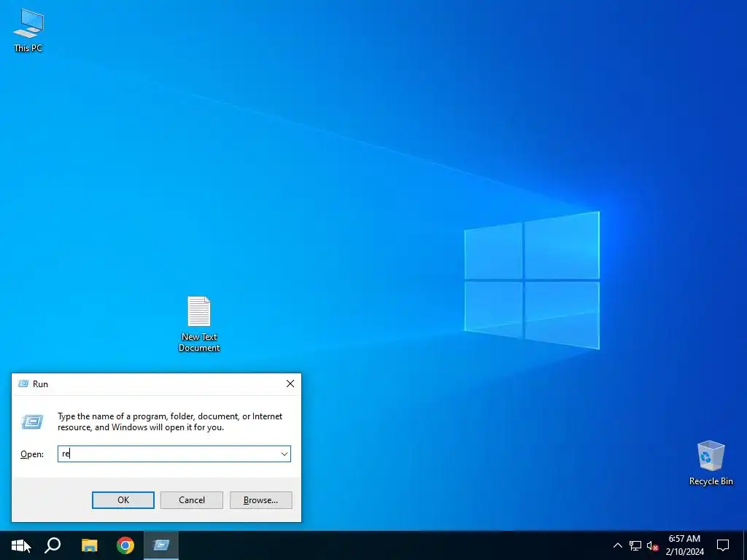Click the muted volume tray icon
The height and width of the screenshot is (560, 747).
coord(652,545)
